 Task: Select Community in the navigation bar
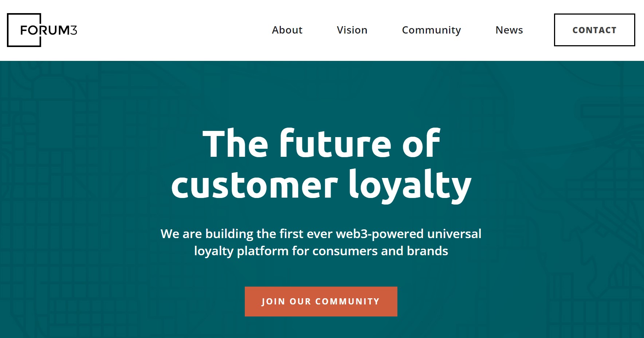pyautogui.click(x=431, y=30)
